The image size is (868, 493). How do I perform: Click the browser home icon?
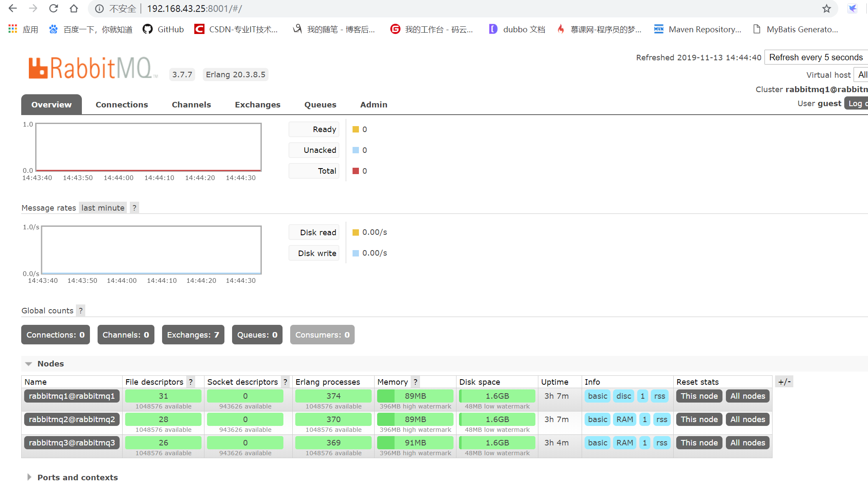coord(74,8)
